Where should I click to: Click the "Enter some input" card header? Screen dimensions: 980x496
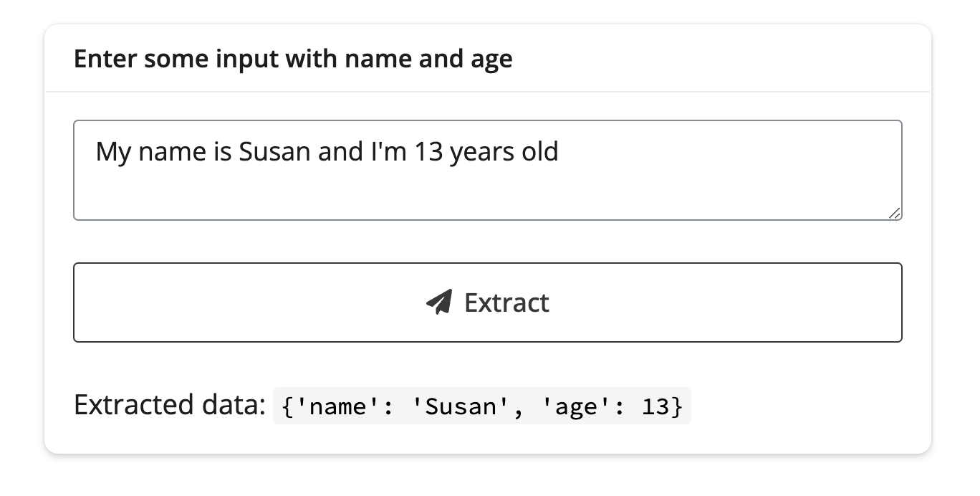(x=293, y=59)
